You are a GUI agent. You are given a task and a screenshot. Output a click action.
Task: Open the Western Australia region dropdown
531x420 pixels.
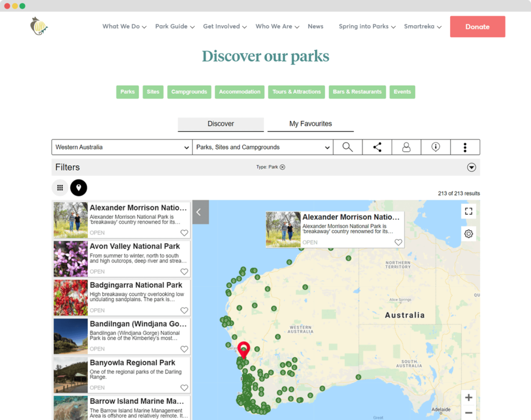click(x=121, y=147)
